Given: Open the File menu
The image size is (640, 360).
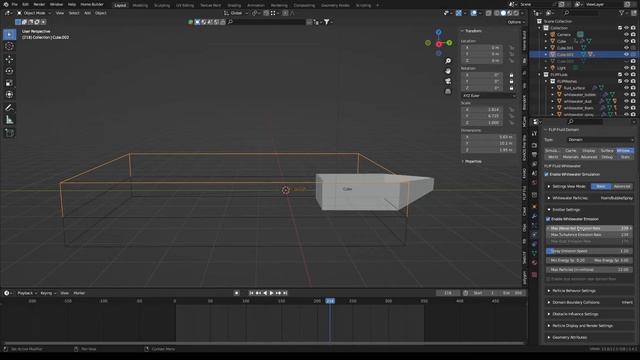Looking at the screenshot, I should (x=15, y=4).
